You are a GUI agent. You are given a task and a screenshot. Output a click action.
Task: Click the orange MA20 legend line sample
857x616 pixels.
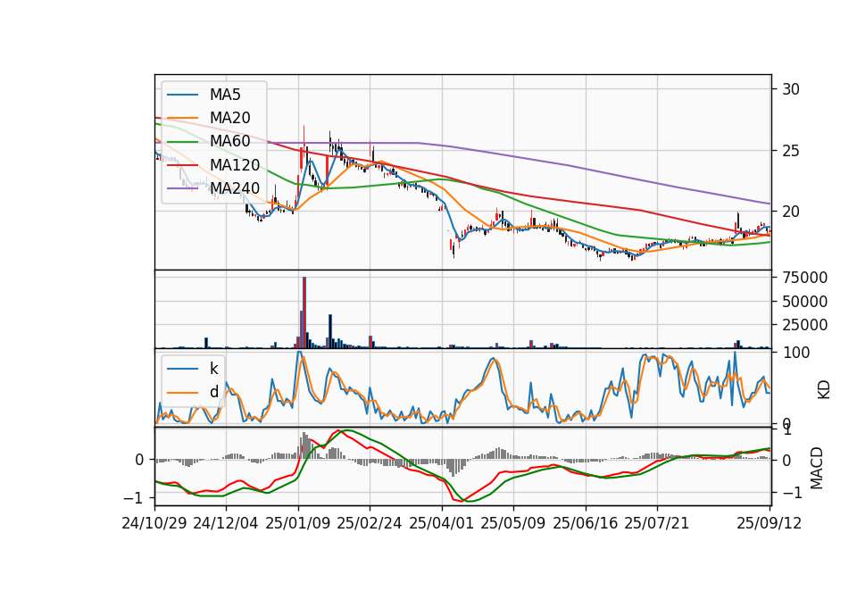(x=182, y=118)
